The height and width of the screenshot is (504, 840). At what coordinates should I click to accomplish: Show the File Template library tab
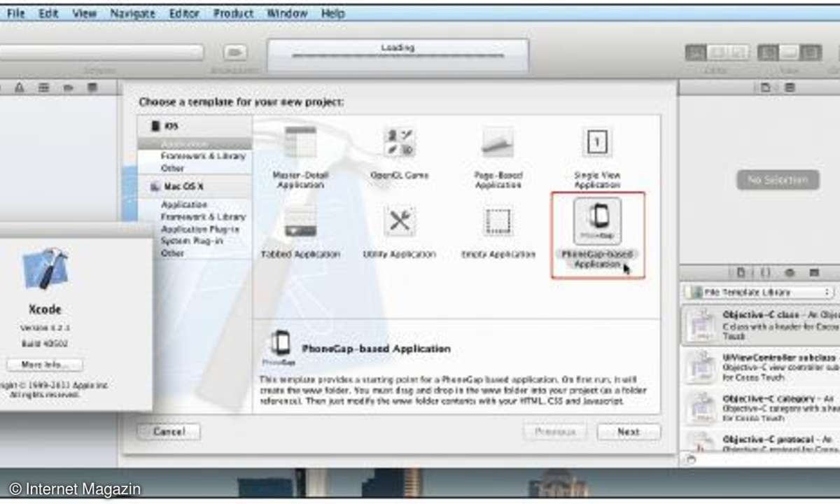click(741, 272)
